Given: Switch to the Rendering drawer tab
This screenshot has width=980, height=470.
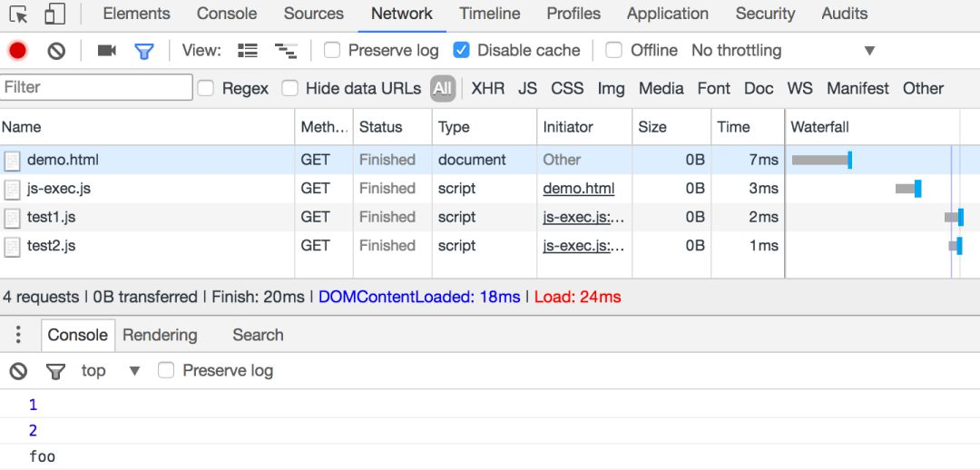Looking at the screenshot, I should (x=160, y=335).
